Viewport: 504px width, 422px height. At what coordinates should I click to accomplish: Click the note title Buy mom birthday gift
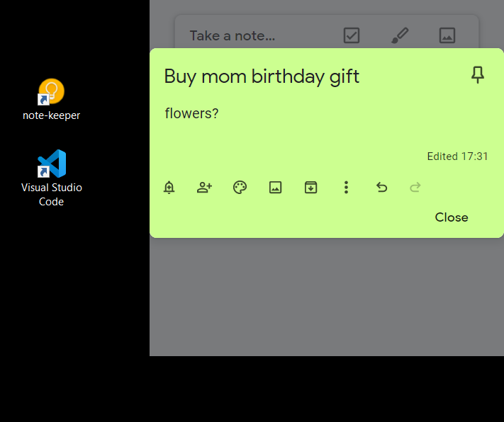pyautogui.click(x=262, y=76)
